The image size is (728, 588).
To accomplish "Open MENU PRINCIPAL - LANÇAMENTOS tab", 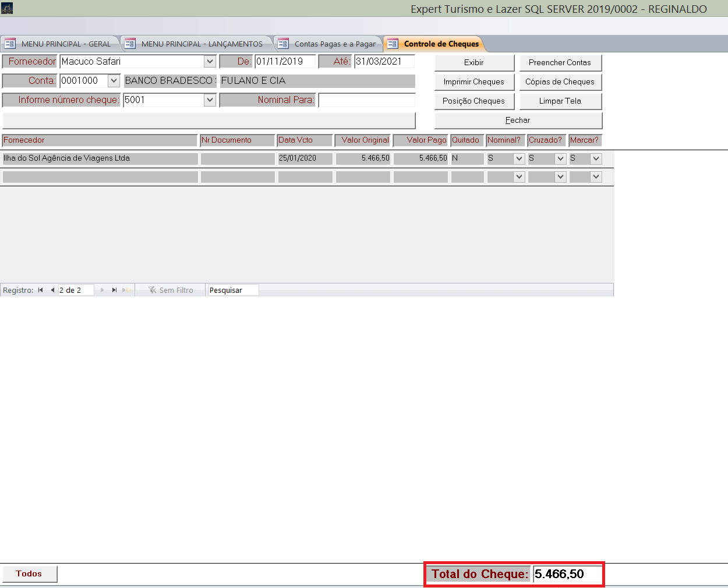I will [x=202, y=44].
